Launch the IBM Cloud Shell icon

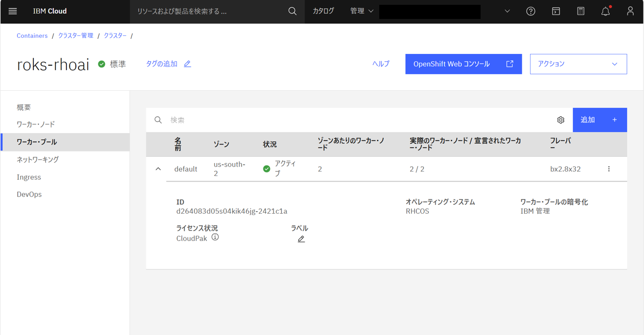click(556, 11)
